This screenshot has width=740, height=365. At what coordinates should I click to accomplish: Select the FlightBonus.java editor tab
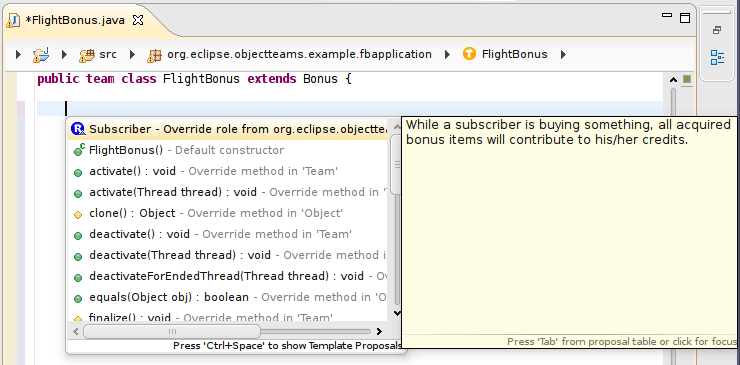(x=75, y=20)
